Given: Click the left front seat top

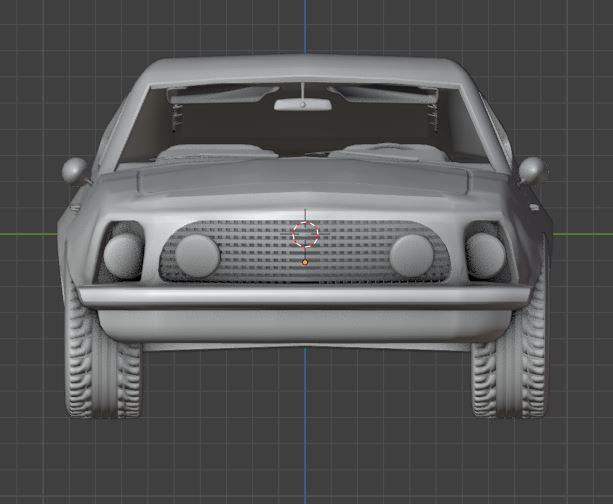Looking at the screenshot, I should pos(217,151).
